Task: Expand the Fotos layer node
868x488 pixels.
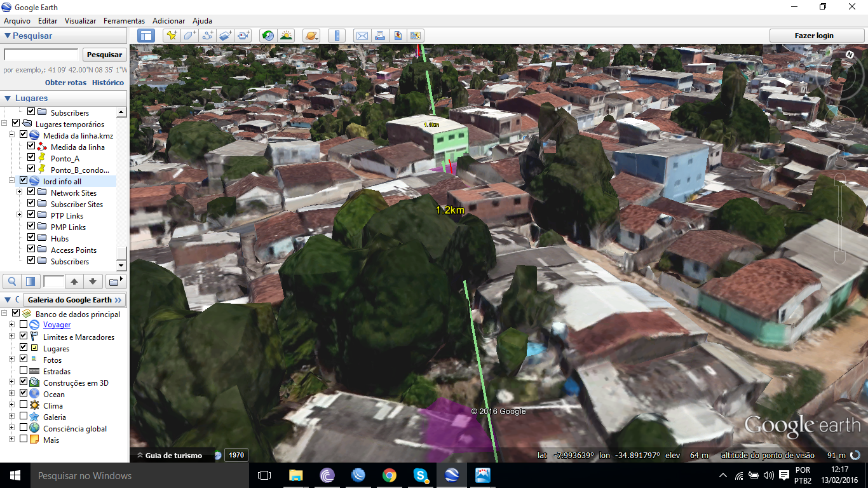Action: [x=11, y=360]
